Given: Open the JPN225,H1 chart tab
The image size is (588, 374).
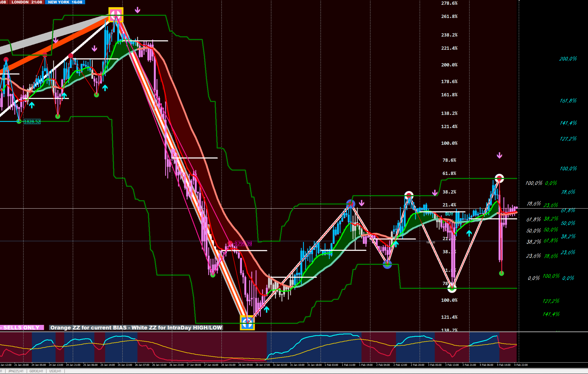Looking at the screenshot, I should (16, 371).
